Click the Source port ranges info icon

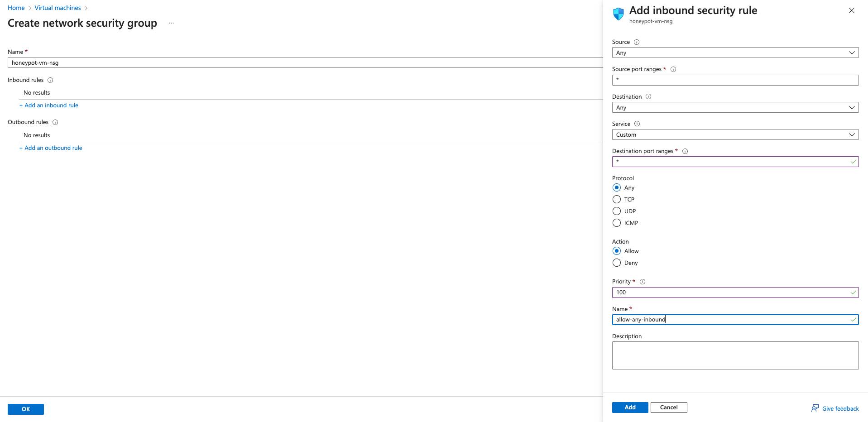[x=673, y=69]
